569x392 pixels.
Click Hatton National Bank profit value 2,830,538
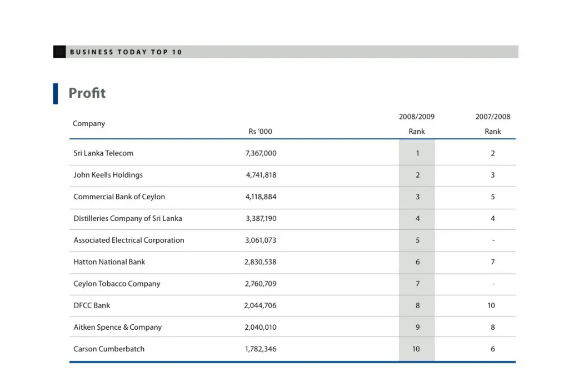point(260,262)
